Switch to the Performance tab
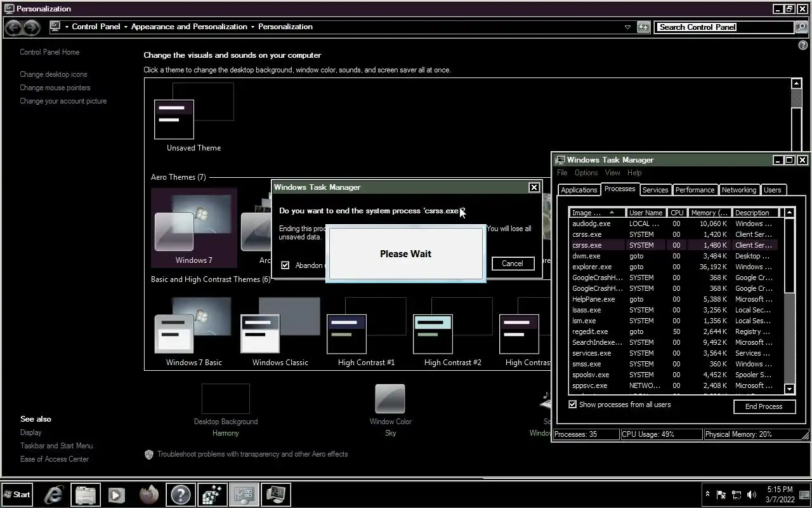Viewport: 812px width, 508px height. [695, 190]
